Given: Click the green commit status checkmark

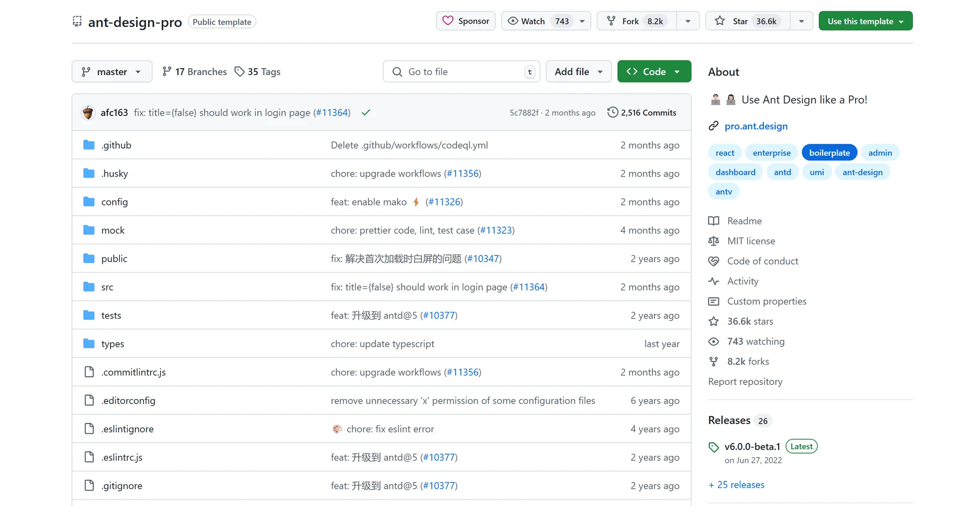Looking at the screenshot, I should tap(366, 113).
